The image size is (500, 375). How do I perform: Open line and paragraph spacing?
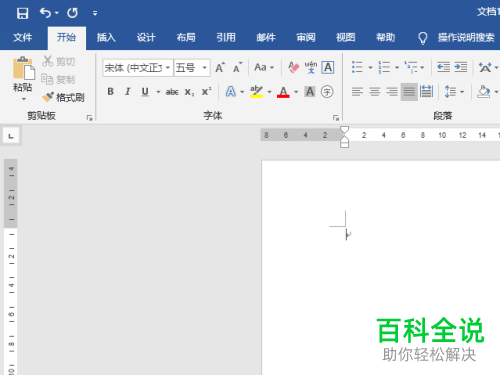click(x=451, y=91)
